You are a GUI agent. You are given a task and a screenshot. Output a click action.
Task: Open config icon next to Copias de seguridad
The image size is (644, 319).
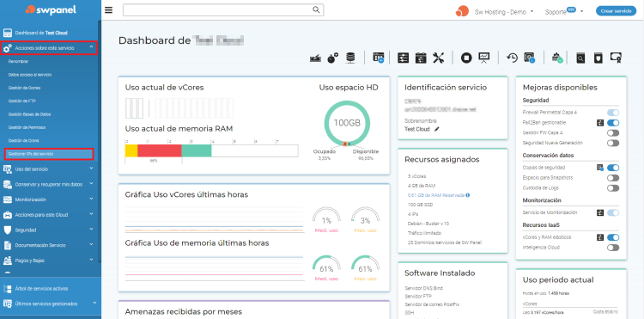pyautogui.click(x=599, y=168)
